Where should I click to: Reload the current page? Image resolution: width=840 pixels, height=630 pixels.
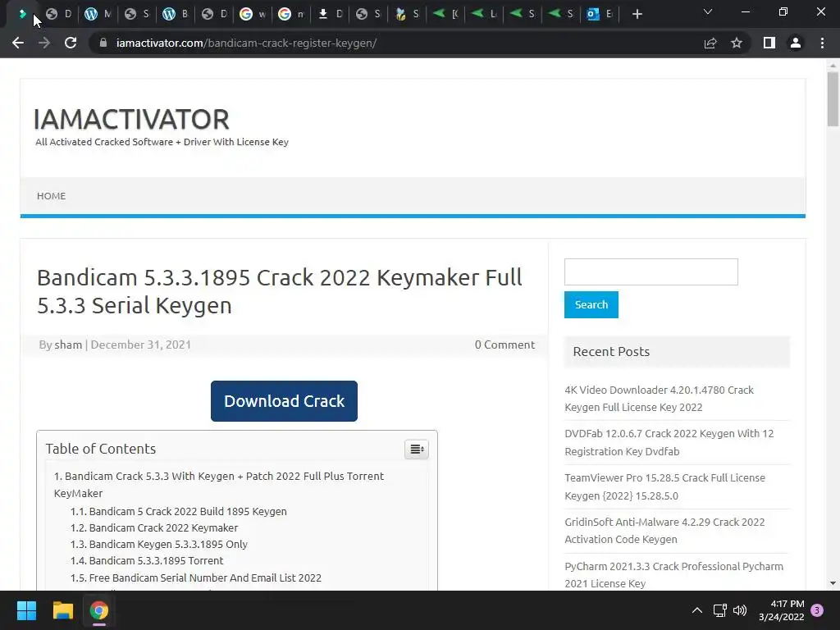[x=71, y=43]
